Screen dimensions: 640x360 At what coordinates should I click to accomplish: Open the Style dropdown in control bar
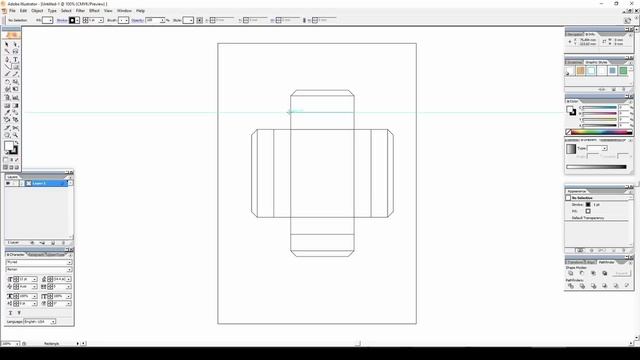(191, 20)
